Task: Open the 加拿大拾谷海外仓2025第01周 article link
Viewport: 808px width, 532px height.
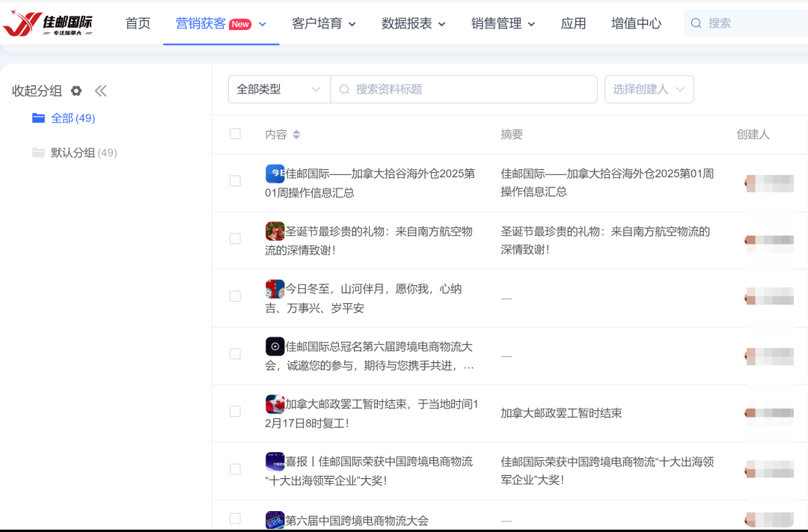Action: click(x=370, y=183)
